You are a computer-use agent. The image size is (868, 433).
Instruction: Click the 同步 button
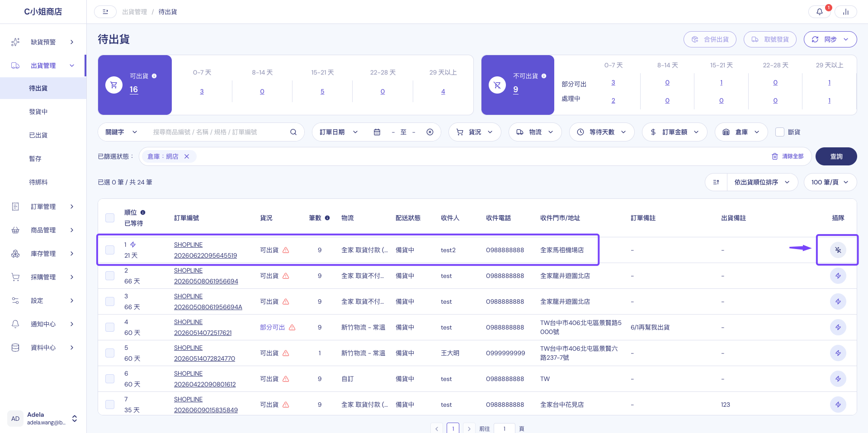click(x=830, y=39)
